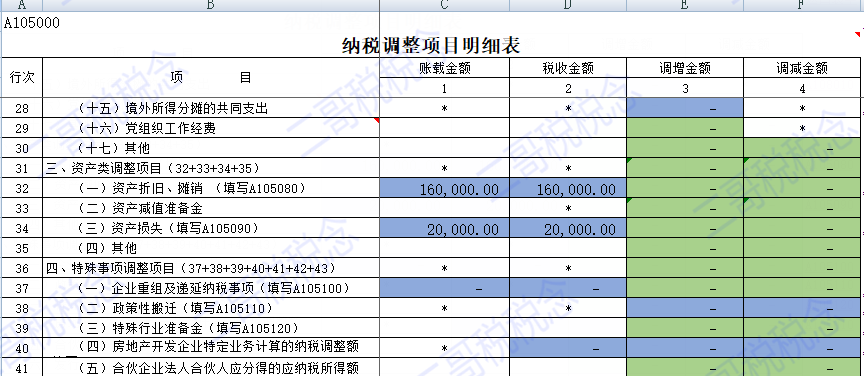This screenshot has height=376, width=864.
Task: Select the 调增金额 header cell
Action: tap(685, 68)
